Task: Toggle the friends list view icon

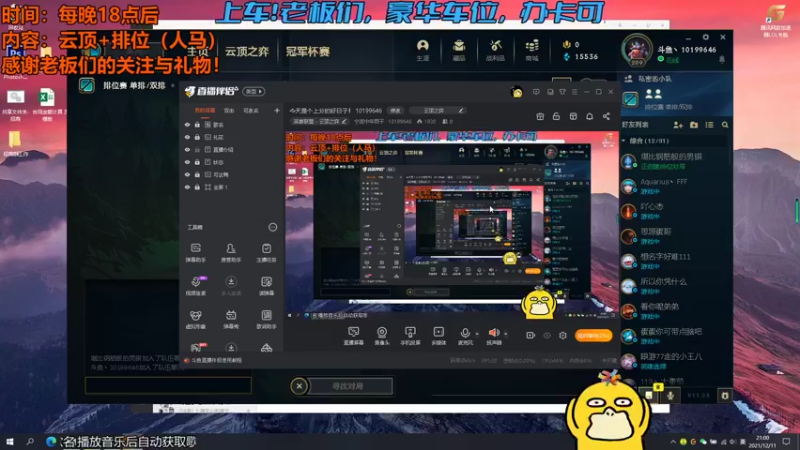Action: coord(709,124)
